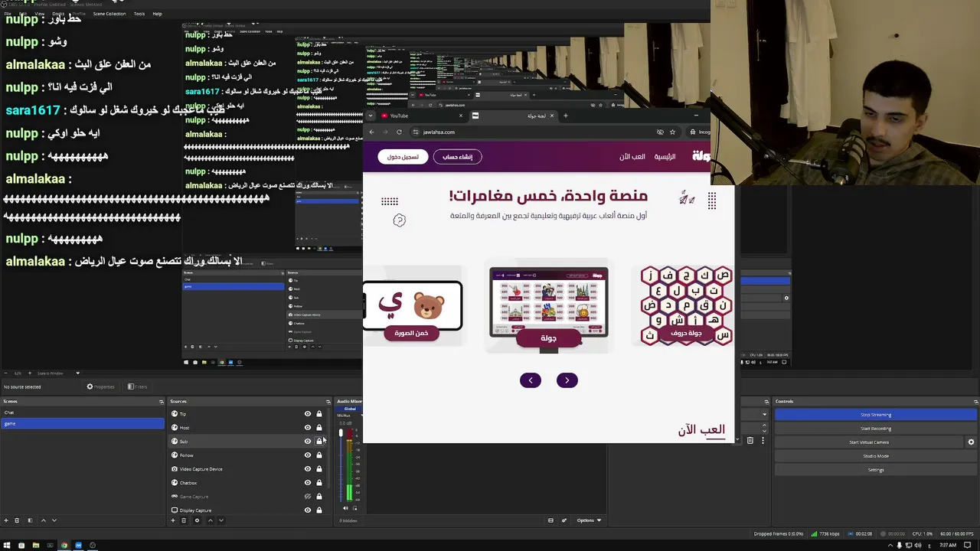Click the Start Recording button
The image size is (980, 551).
(x=876, y=429)
